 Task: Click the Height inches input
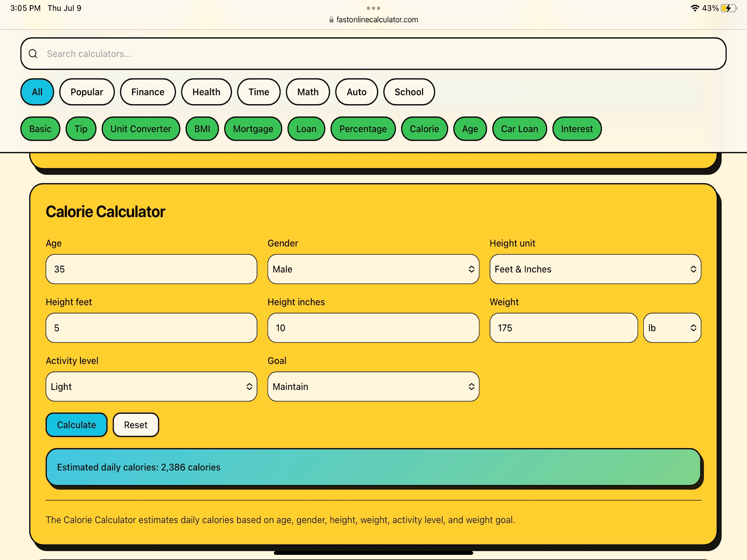coord(373,328)
